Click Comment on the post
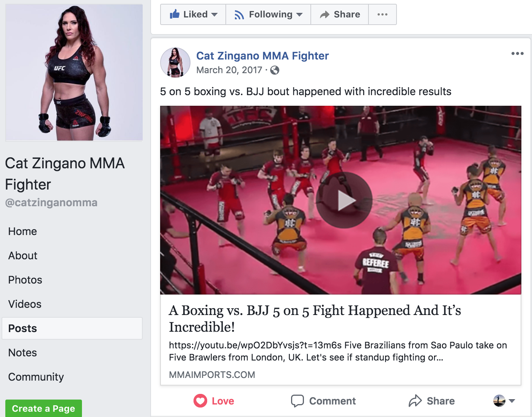 323,401
